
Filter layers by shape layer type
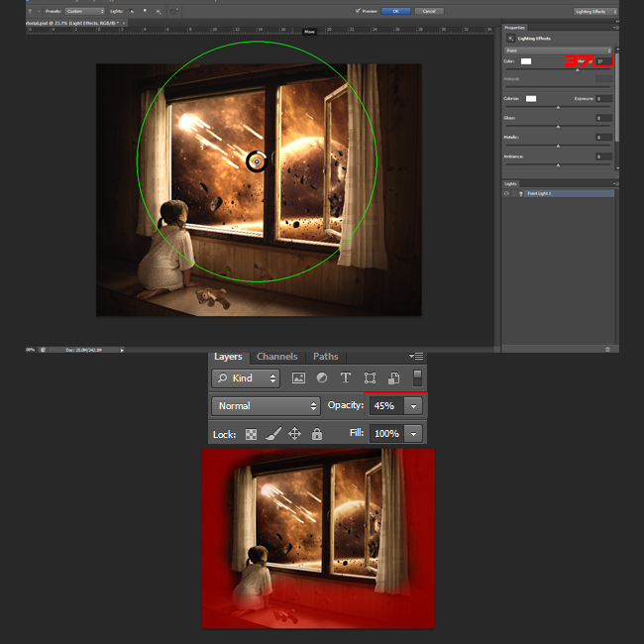click(x=370, y=378)
